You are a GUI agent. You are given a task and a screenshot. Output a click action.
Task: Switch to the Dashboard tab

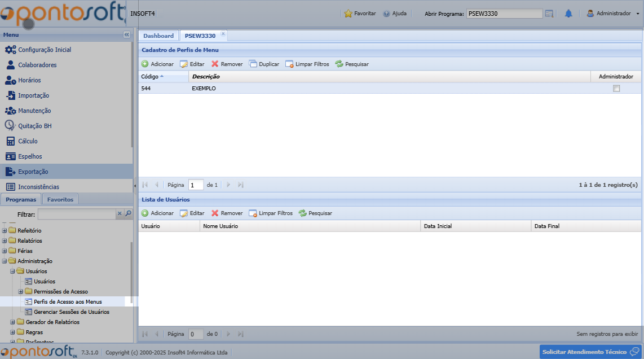click(x=158, y=36)
